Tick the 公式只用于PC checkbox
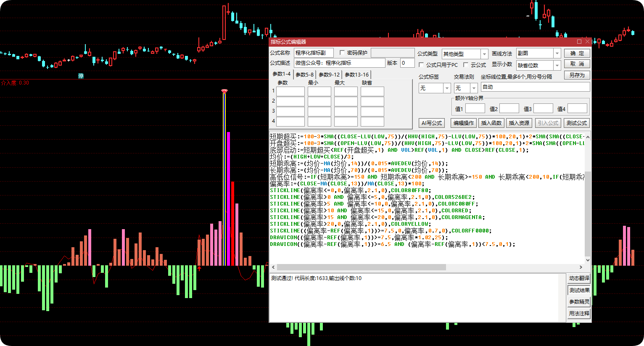The height and width of the screenshot is (346, 644). pyautogui.click(x=421, y=65)
